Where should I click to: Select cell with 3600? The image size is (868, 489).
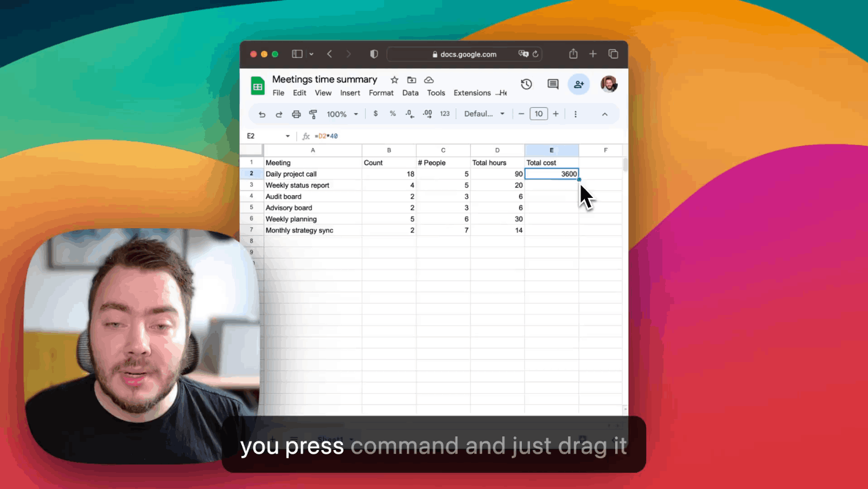552,174
